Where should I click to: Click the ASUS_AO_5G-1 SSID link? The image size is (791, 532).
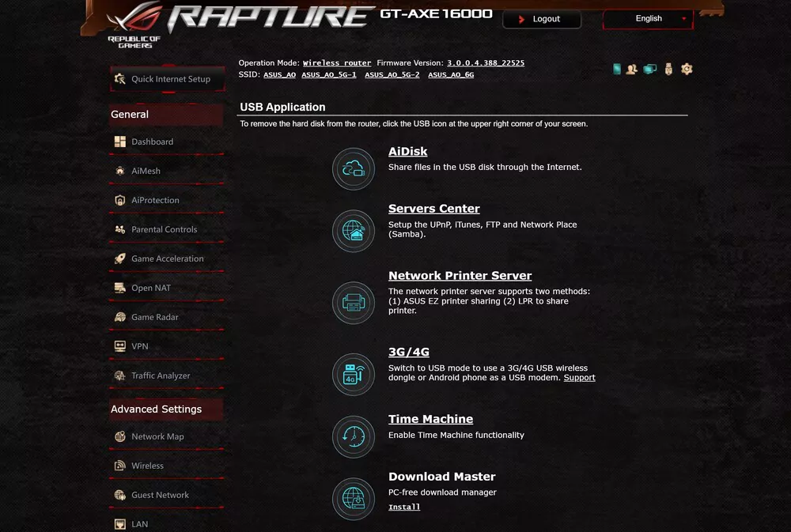(x=329, y=74)
